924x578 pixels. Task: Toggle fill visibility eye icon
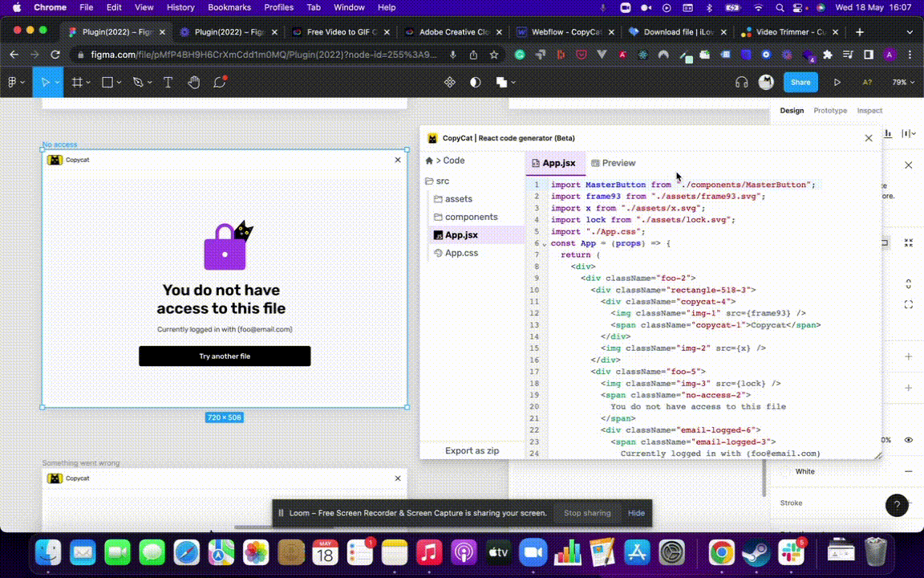point(909,440)
